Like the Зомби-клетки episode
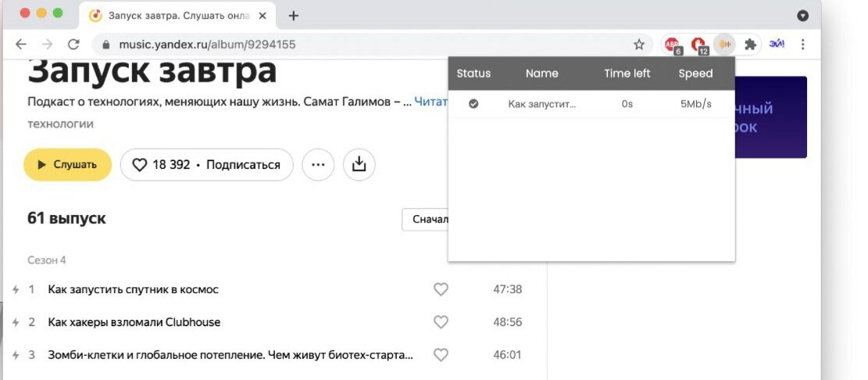Screen dimensions: 868x380 point(441,354)
